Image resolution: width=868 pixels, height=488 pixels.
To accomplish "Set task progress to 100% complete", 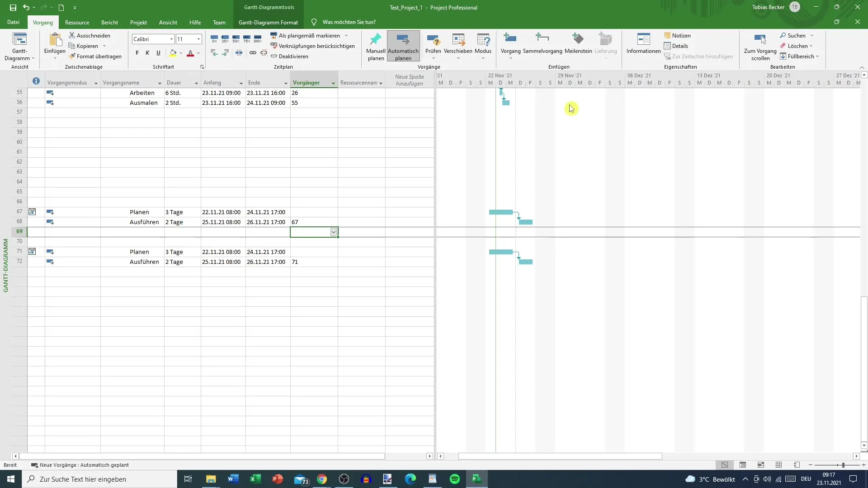I will coord(258,38).
